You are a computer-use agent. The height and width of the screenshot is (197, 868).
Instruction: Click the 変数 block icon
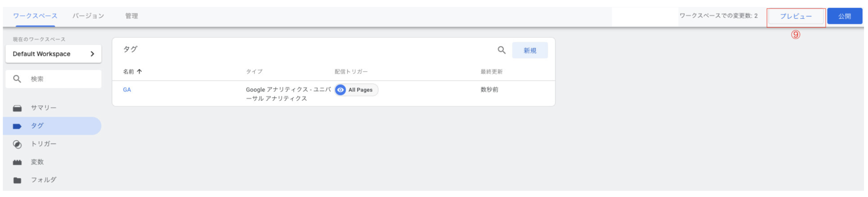click(17, 163)
